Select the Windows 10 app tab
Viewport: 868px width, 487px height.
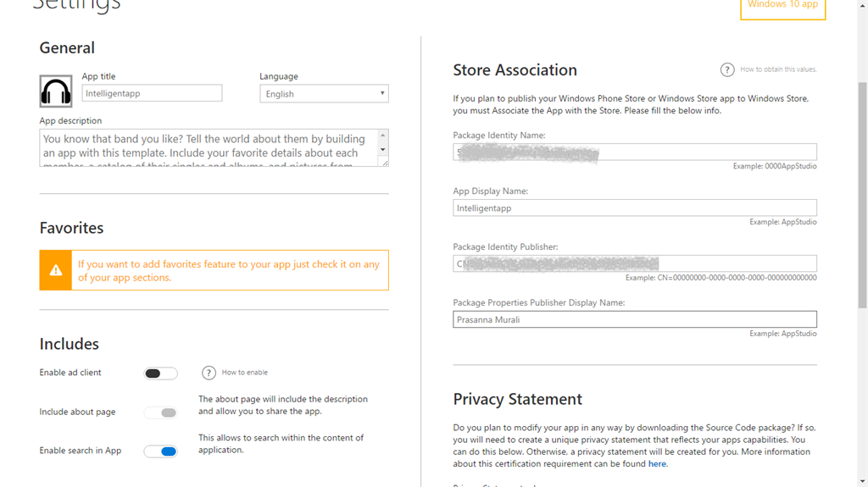coord(782,5)
